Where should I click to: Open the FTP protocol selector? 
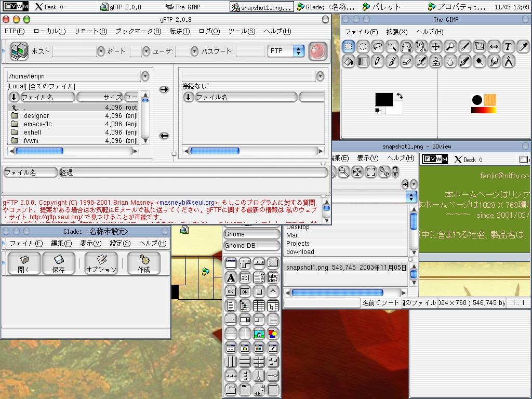[x=286, y=51]
